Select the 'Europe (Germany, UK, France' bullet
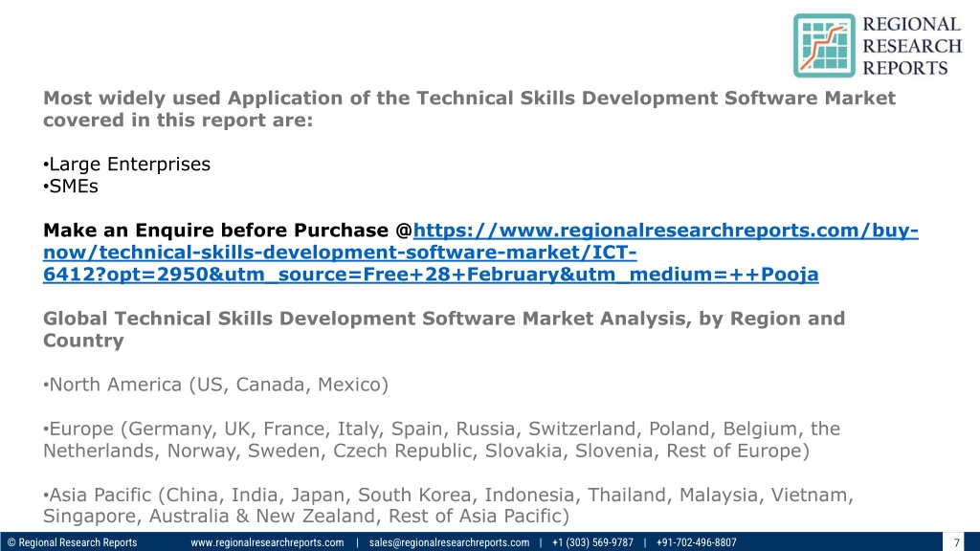Screen dimensions: 980x551 442,439
